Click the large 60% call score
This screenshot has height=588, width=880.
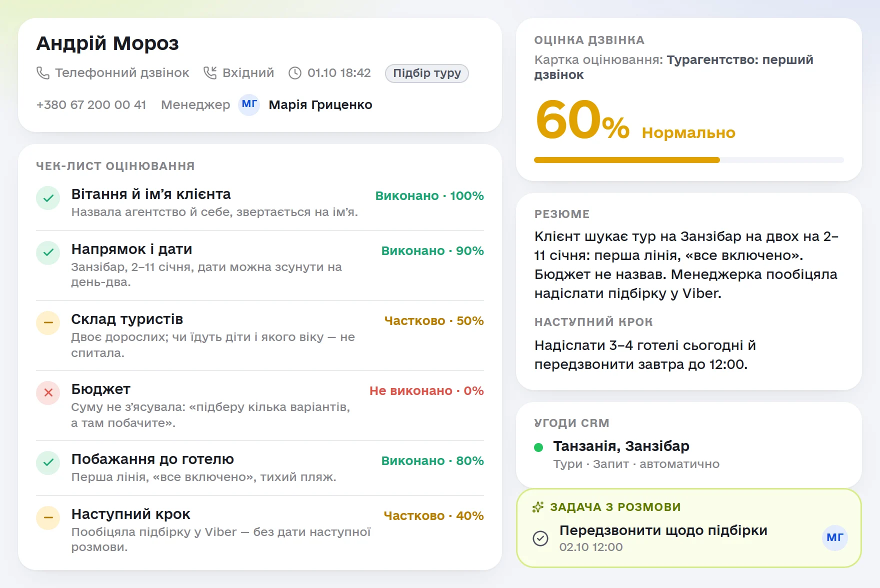click(x=582, y=120)
